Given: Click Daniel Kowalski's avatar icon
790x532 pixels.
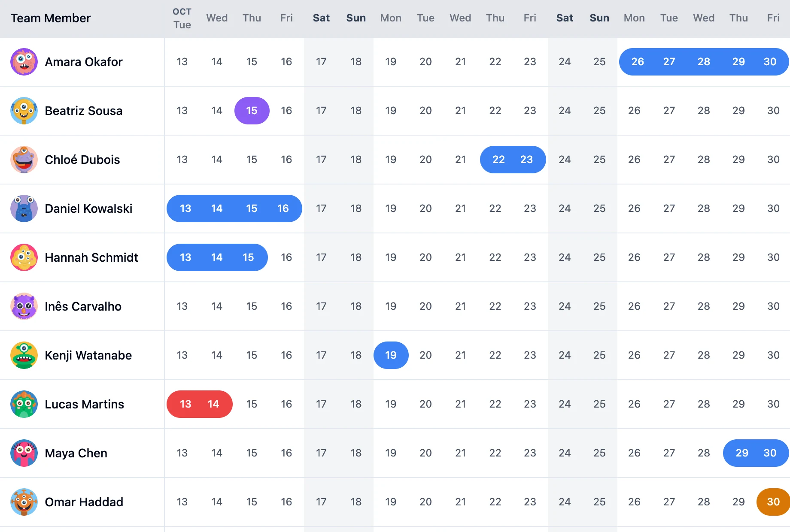Looking at the screenshot, I should click(24, 209).
